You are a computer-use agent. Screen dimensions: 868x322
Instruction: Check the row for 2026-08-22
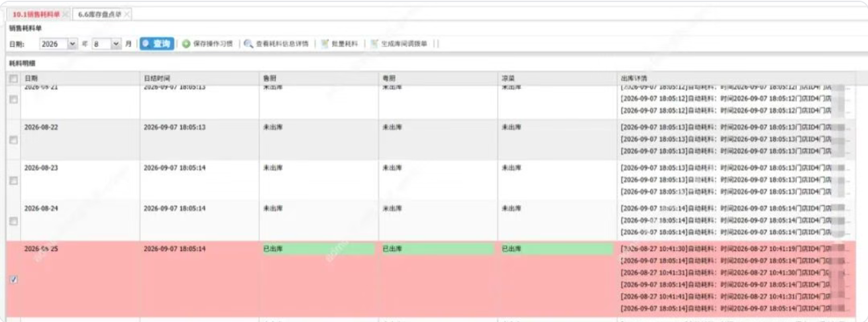[14, 140]
